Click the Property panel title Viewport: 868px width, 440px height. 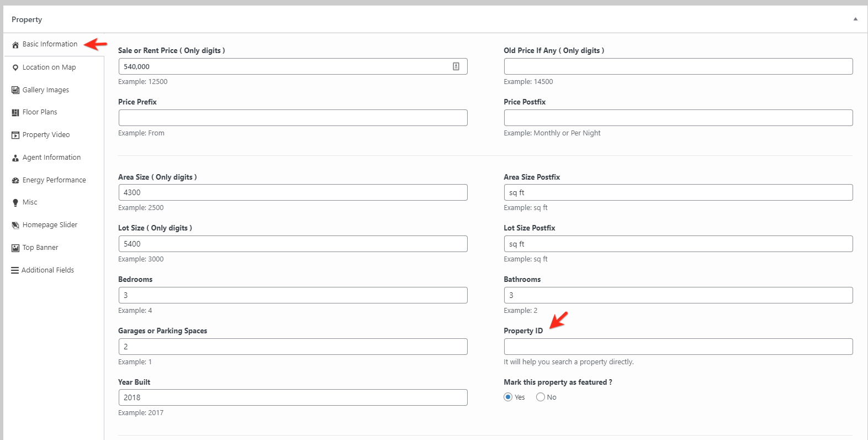(27, 19)
